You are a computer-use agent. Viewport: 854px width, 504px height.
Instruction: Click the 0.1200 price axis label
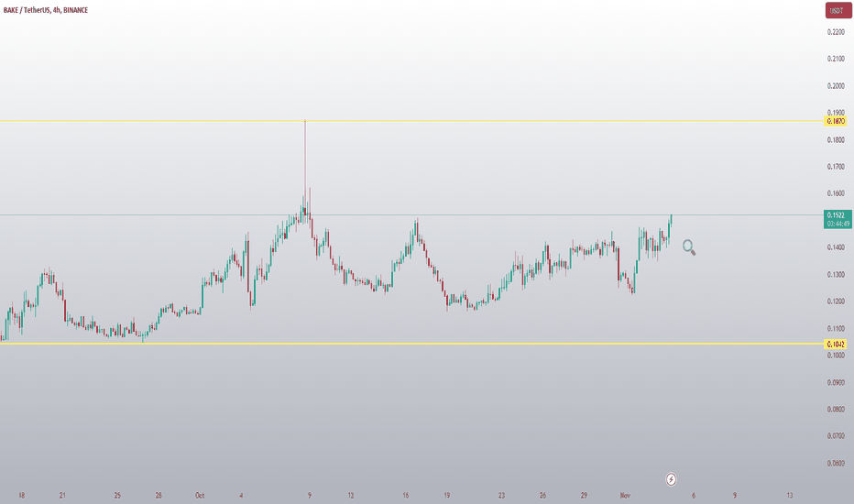[836, 301]
